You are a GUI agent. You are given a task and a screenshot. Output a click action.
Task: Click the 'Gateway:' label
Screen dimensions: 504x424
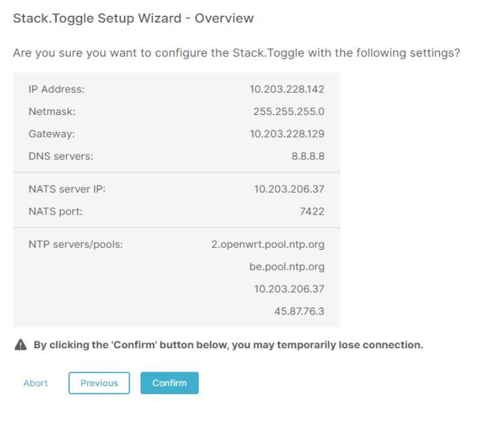point(52,134)
